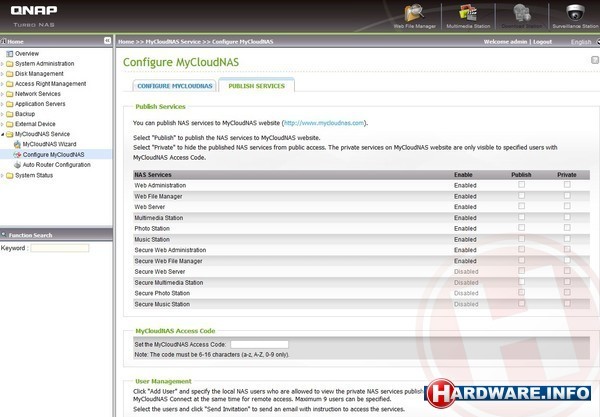Image resolution: width=600 pixels, height=417 pixels.
Task: Open Surveillance Station camera icon
Action: (x=575, y=13)
